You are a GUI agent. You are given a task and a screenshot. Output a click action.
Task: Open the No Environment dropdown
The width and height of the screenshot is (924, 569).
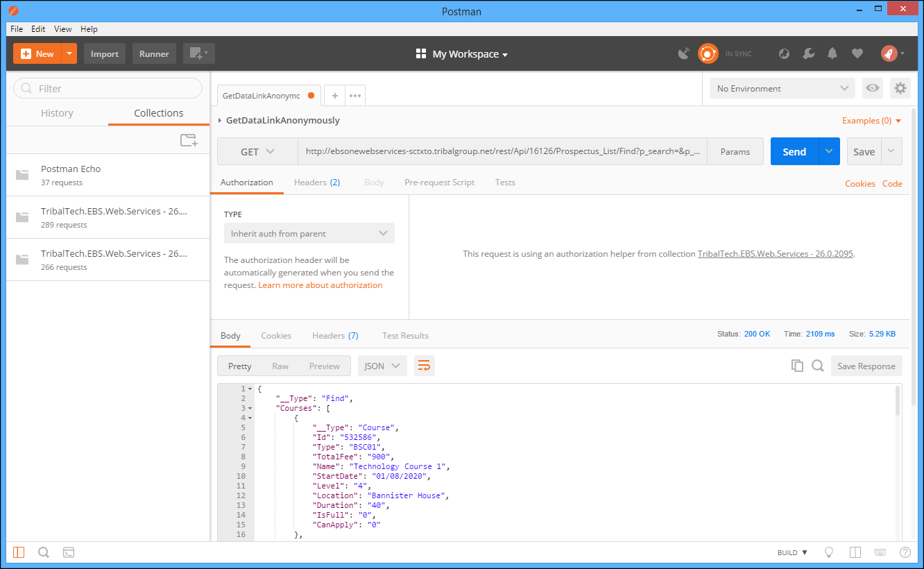pos(782,88)
